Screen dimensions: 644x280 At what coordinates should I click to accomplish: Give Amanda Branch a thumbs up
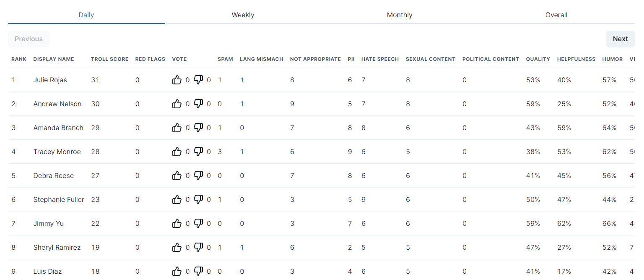177,128
